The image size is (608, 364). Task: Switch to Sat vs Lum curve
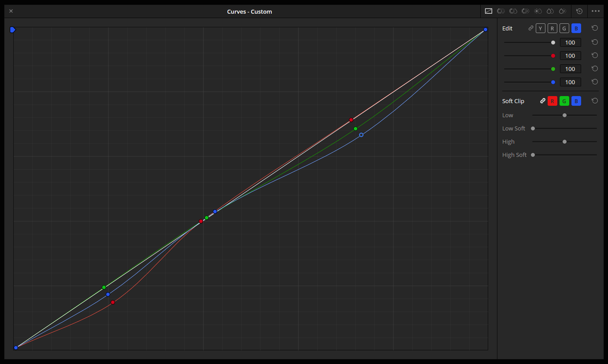point(562,11)
